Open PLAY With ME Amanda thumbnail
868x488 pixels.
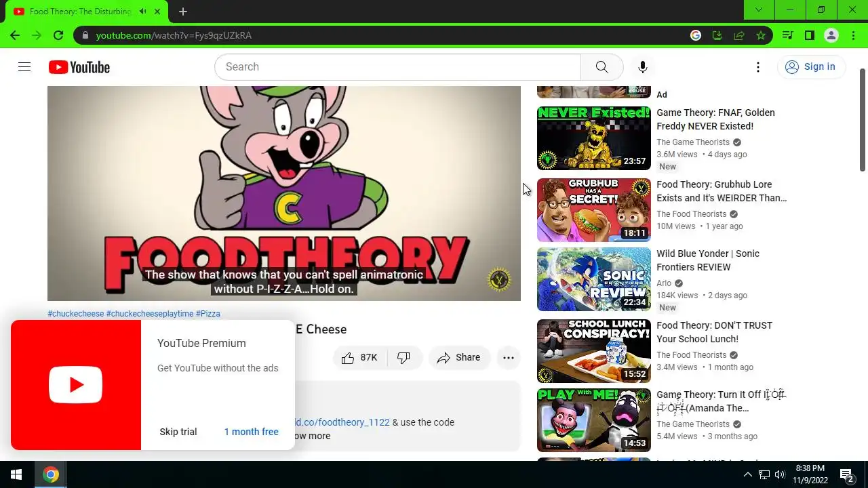click(x=594, y=420)
